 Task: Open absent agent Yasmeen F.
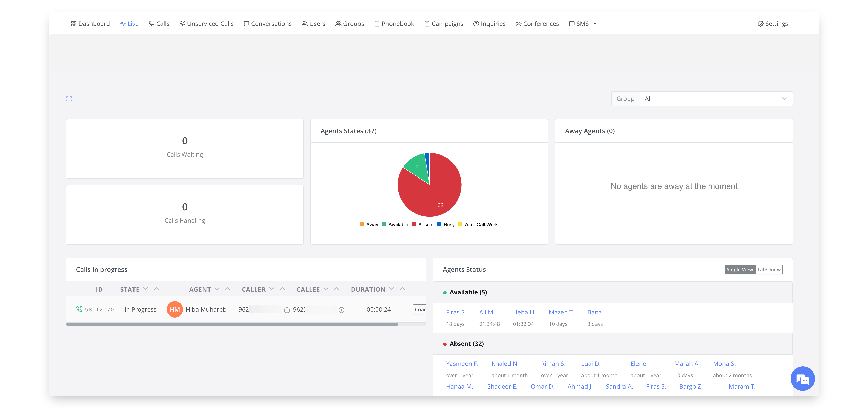[462, 364]
